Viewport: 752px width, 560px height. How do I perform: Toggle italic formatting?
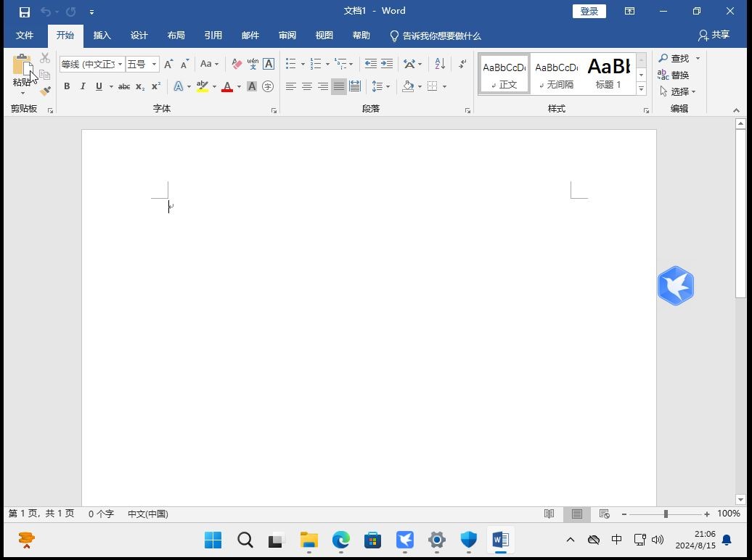83,86
